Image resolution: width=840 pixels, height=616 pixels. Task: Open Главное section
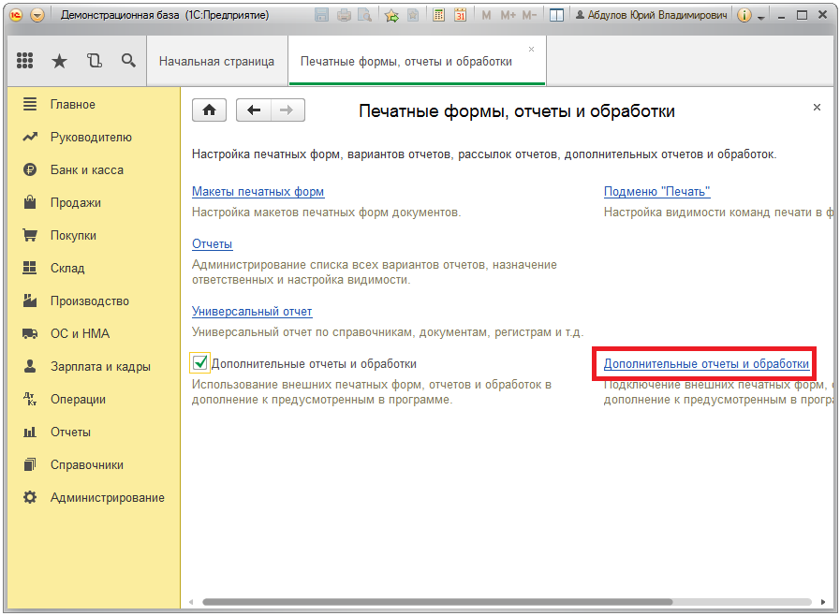coord(73,105)
